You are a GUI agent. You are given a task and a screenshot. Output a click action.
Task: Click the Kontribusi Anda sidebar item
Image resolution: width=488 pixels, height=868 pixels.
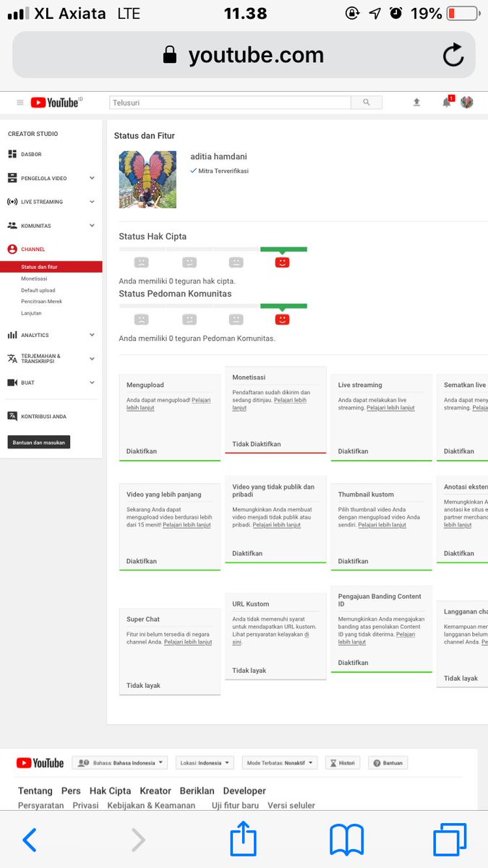tap(43, 416)
